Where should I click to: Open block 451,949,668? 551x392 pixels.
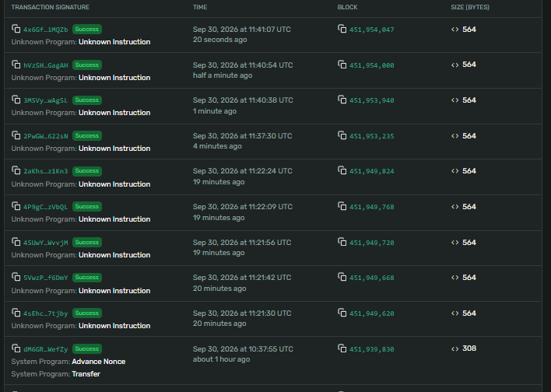371,278
